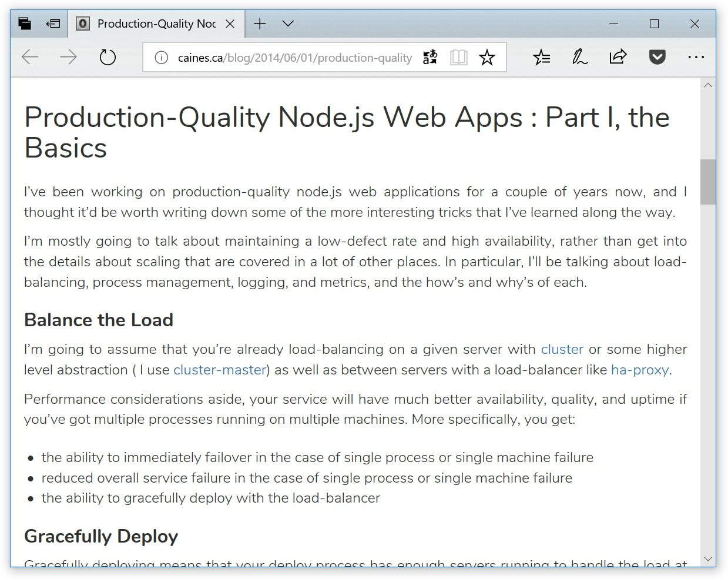Viewport: 728px width, 579px height.
Task: Share this page
Action: pos(618,57)
